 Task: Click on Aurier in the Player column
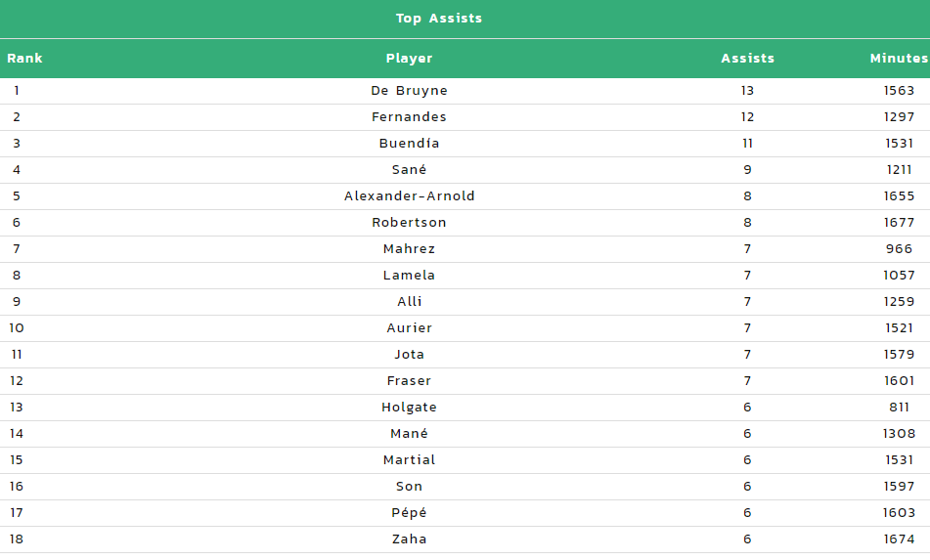[x=409, y=327]
